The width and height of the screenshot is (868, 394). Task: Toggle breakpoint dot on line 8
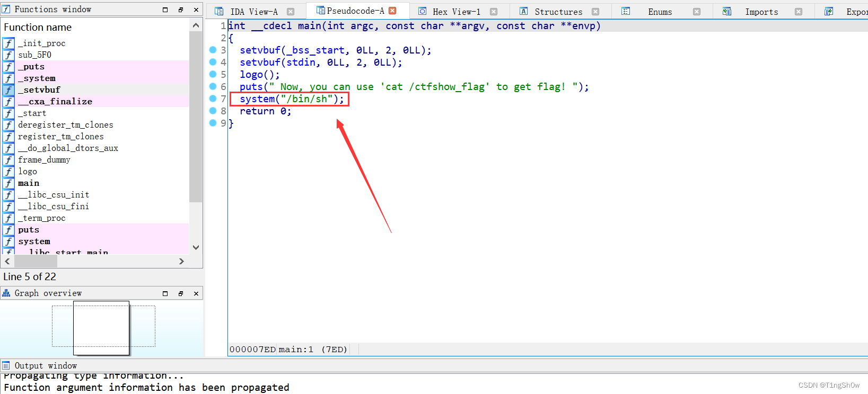tap(213, 111)
